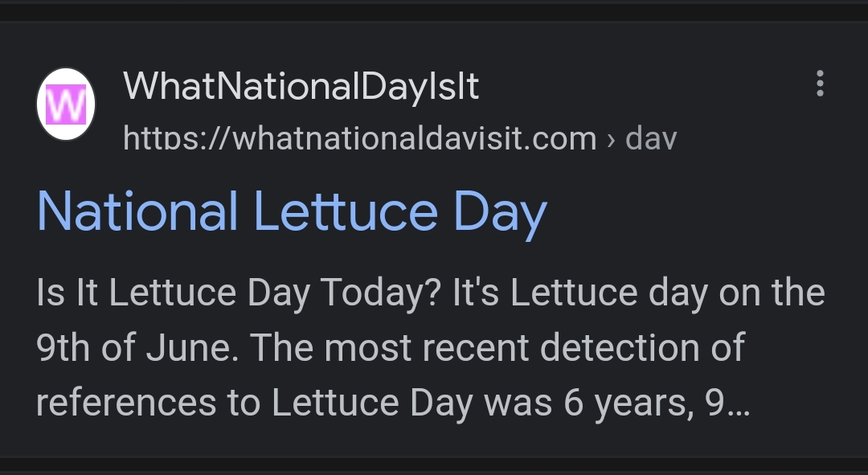Click the WhatNationalDayIsIt site name

click(x=301, y=86)
